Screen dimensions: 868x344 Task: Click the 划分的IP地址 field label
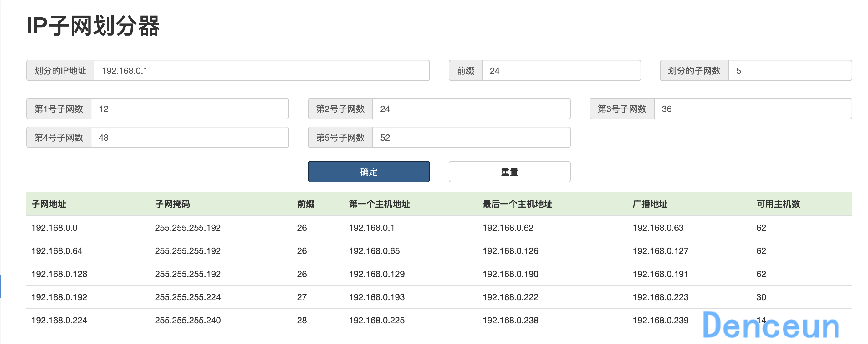(60, 70)
